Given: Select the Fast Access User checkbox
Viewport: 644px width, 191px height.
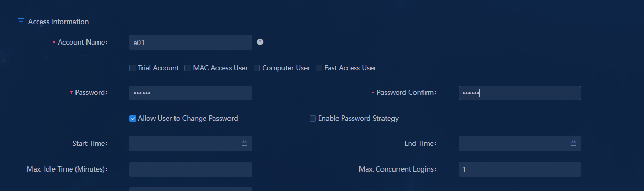Looking at the screenshot, I should point(319,68).
